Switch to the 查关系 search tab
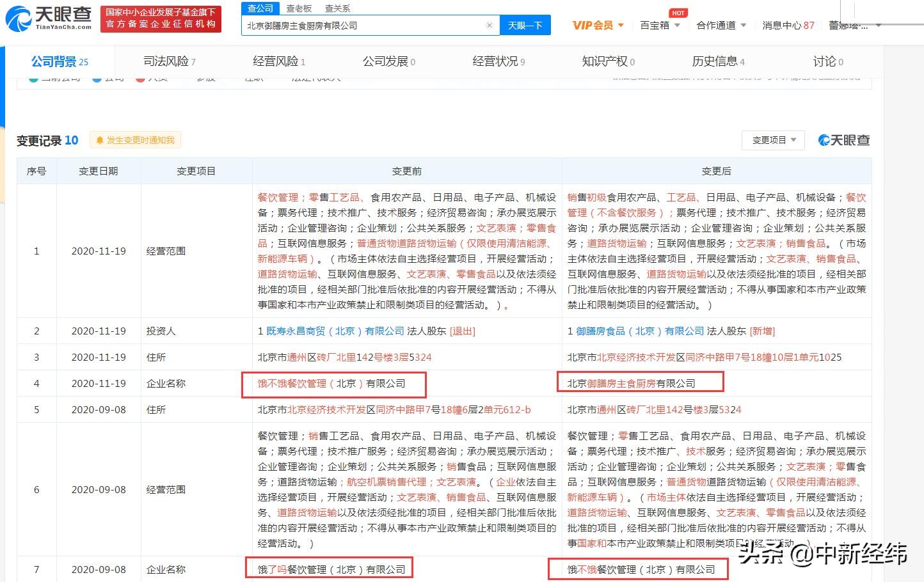Screen dimensions: 924x582 coord(336,8)
